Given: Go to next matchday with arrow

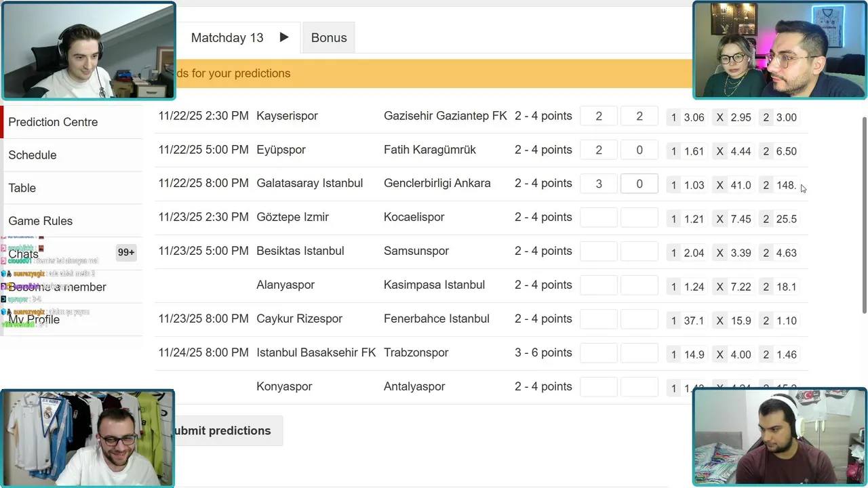Looking at the screenshot, I should pos(284,37).
